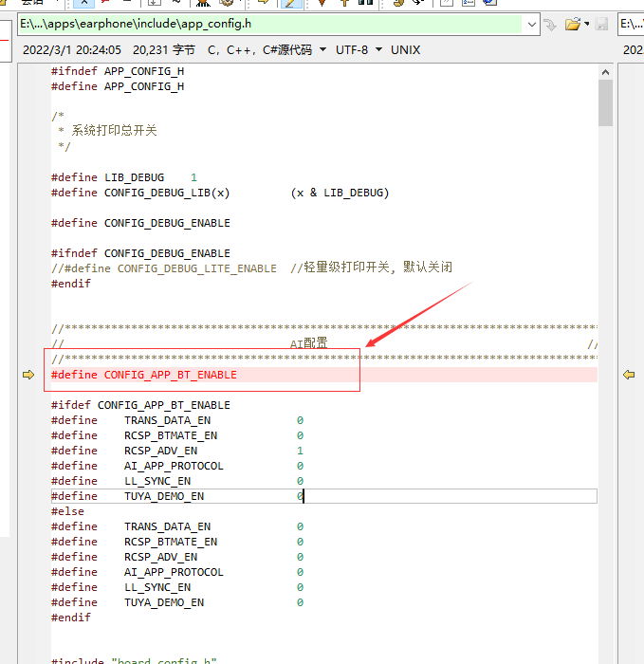Viewport: 644px width, 664px height.
Task: Click first LL_SYNC_EN define before #else
Action: click(x=177, y=481)
